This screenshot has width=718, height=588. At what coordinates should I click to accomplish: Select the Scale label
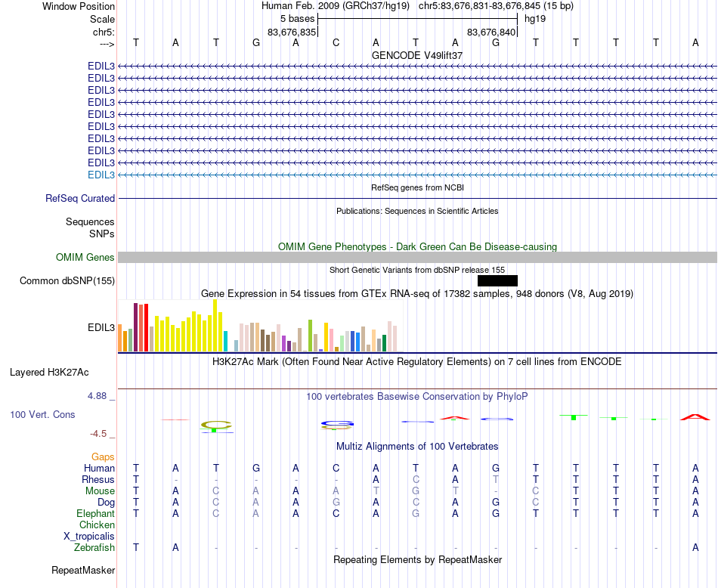pos(103,19)
